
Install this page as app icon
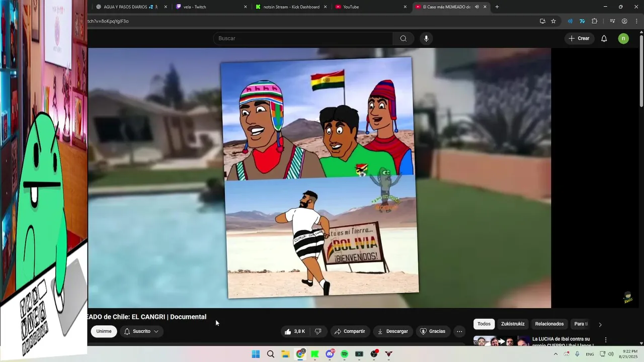pos(542,21)
